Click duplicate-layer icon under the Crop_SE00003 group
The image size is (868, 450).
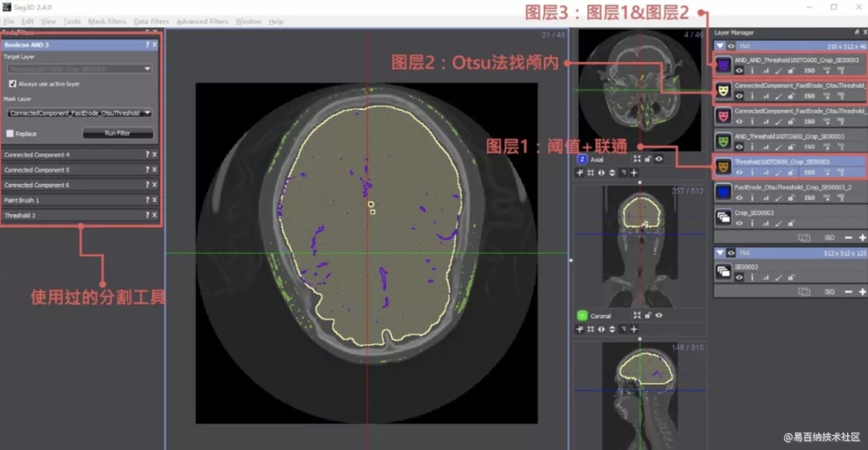tap(804, 237)
